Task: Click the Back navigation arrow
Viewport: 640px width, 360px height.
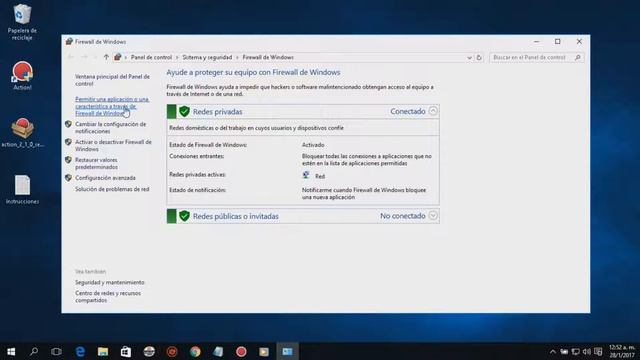Action: (71, 57)
